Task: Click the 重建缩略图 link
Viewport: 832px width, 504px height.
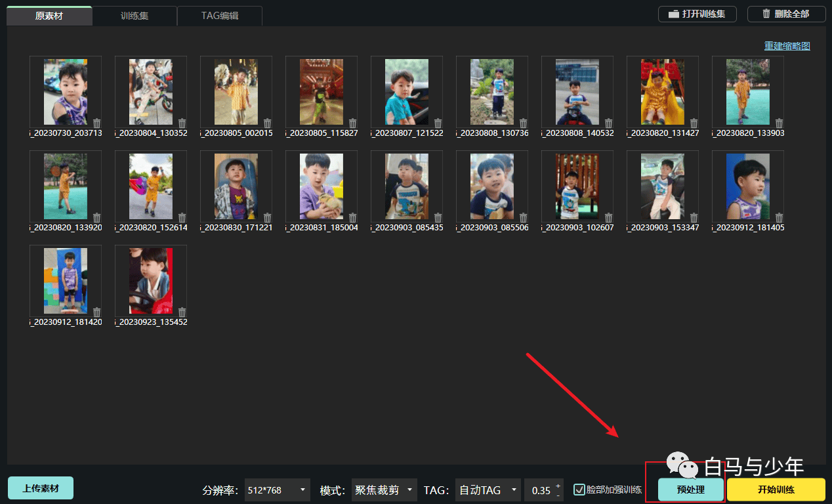Action: (787, 46)
